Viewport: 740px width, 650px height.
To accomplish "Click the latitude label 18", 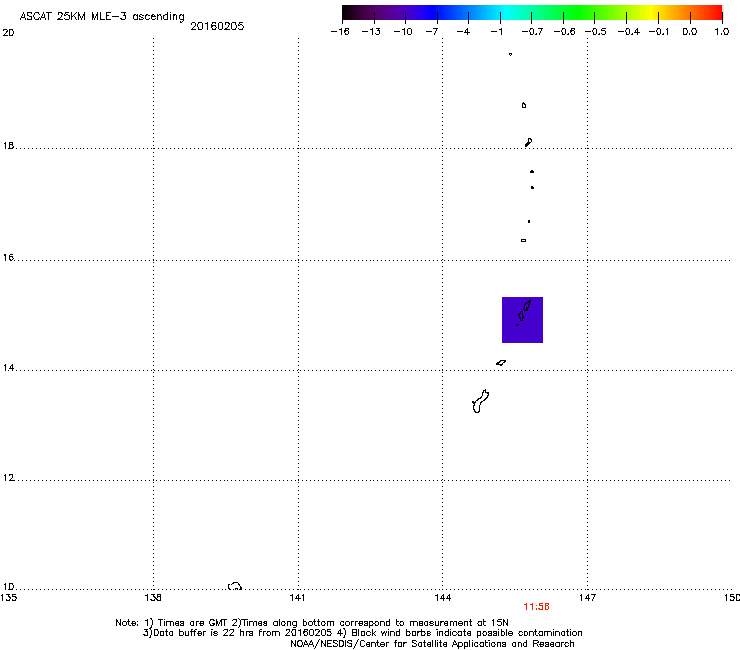I will tap(8, 145).
